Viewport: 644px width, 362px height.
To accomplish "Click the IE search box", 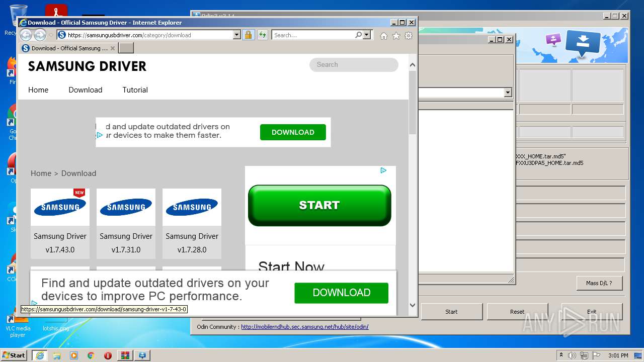I will point(313,35).
